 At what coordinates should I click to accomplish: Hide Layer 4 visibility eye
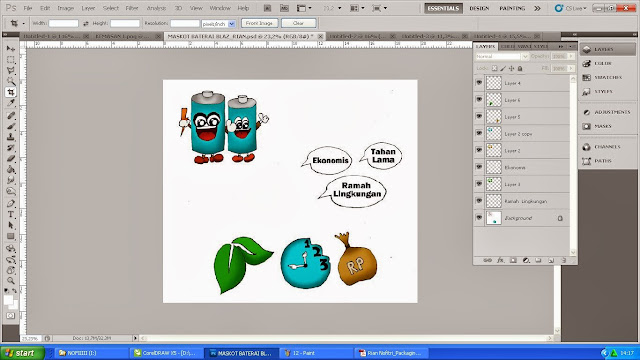click(x=479, y=83)
